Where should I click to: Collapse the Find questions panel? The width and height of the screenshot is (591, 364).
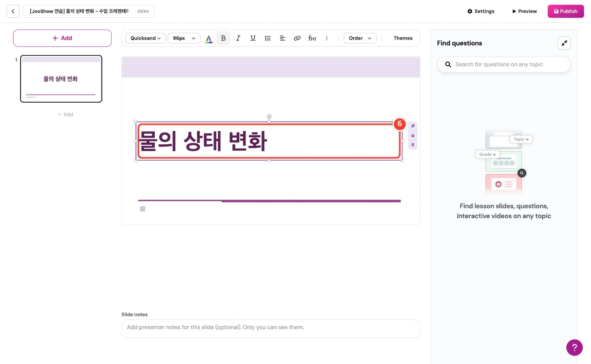564,44
